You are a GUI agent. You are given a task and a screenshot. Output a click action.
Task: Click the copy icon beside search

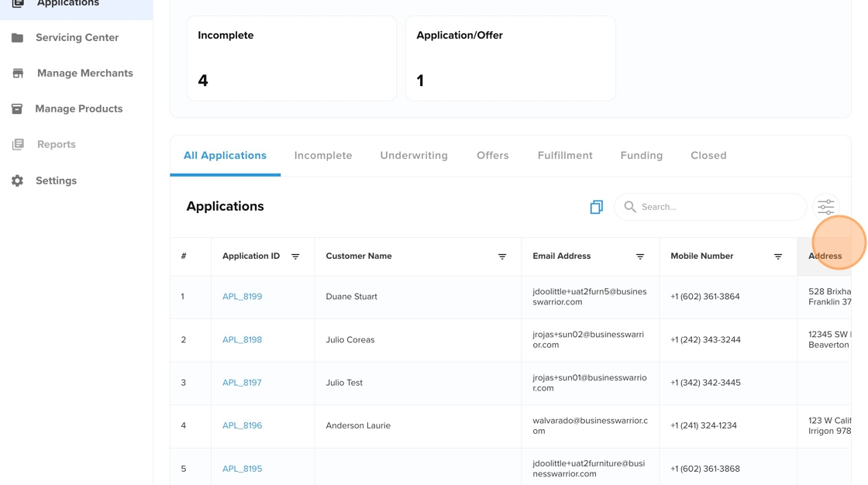(x=596, y=207)
